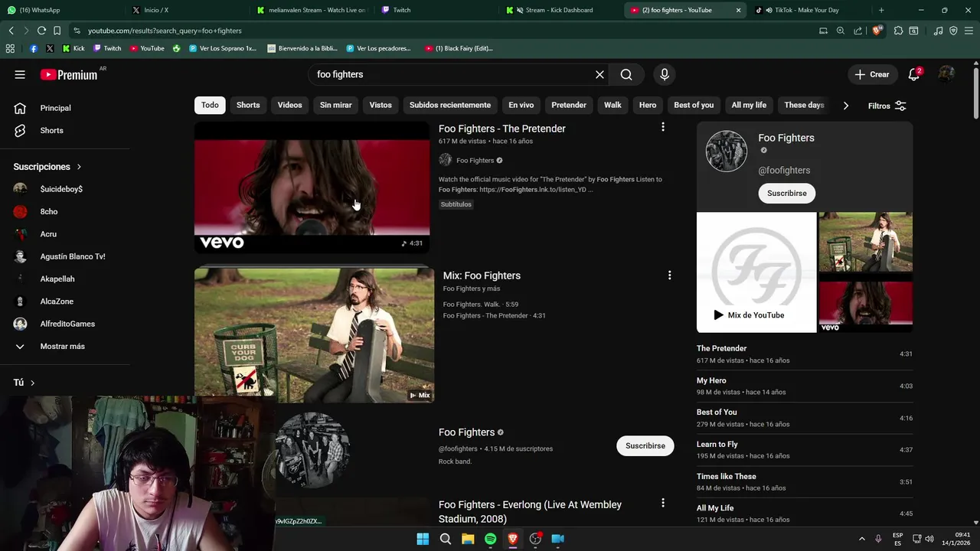Open options menu for Mix: Foo Fighters
The width and height of the screenshot is (980, 551).
[669, 275]
